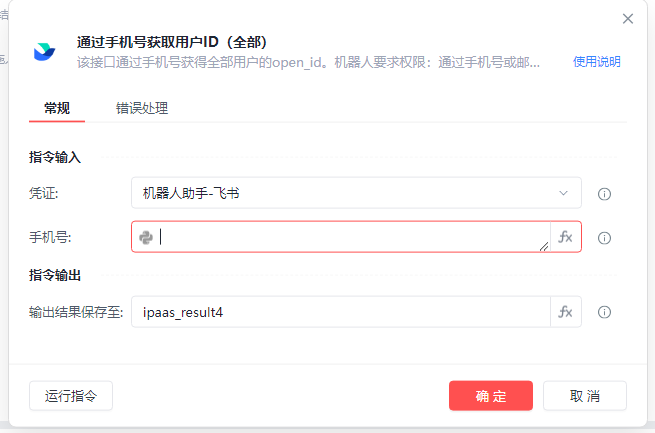The width and height of the screenshot is (655, 433).
Task: Click the Python icon inside 手机号 field
Action: 146,237
